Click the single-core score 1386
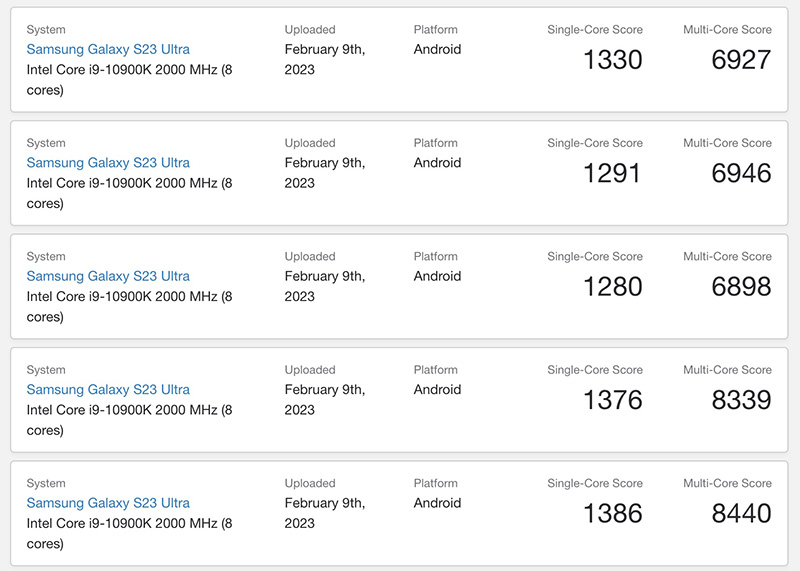Screen dimensions: 800x571 [x=613, y=513]
